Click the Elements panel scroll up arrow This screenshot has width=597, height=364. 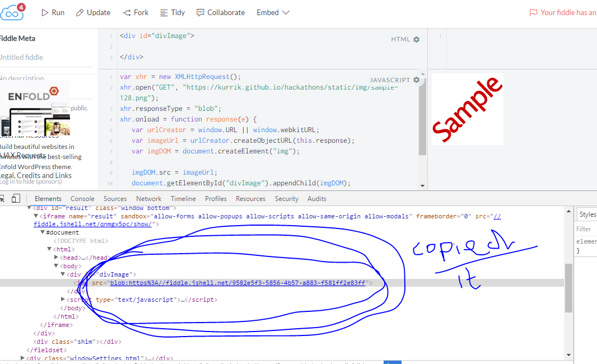(x=568, y=211)
